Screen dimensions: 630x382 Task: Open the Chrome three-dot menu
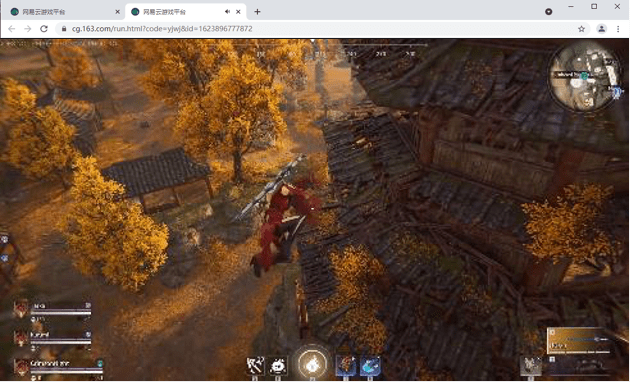618,29
